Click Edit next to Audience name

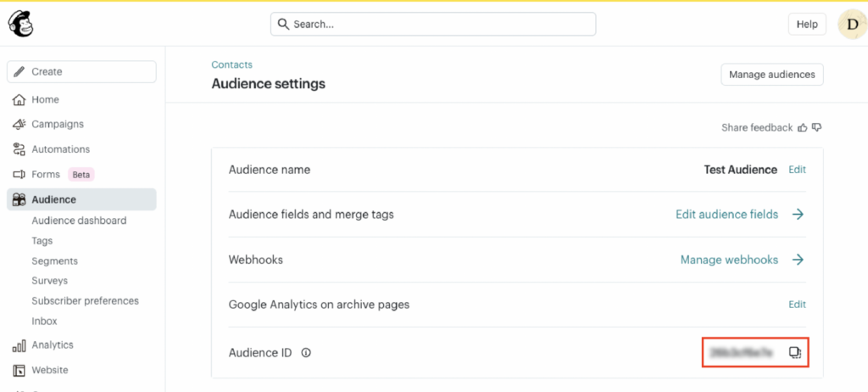(797, 170)
